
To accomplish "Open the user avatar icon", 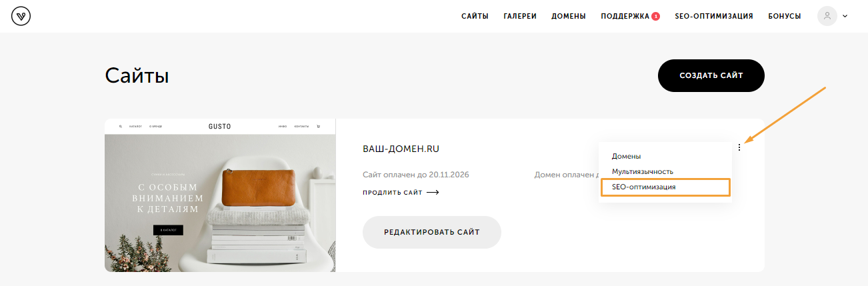I will click(x=827, y=16).
